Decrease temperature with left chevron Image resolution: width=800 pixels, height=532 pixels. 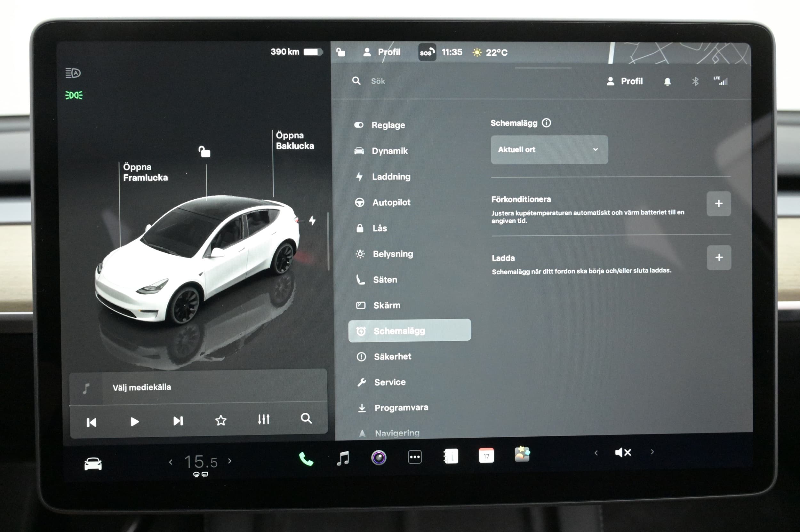170,462
